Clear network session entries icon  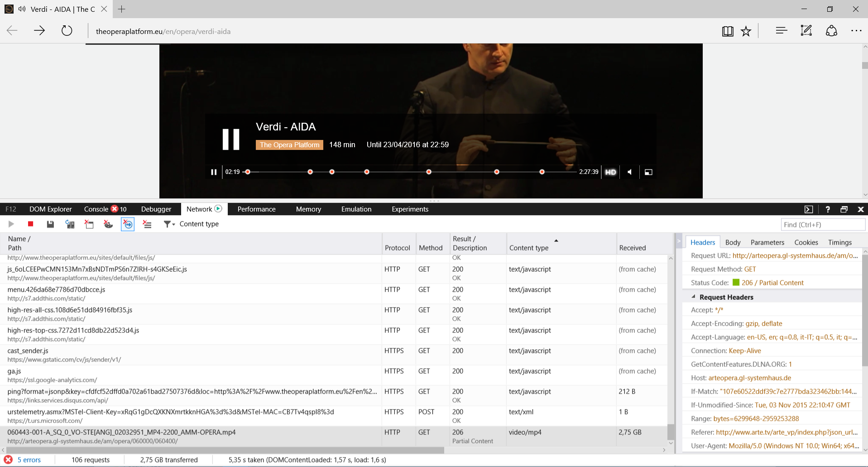pos(147,224)
